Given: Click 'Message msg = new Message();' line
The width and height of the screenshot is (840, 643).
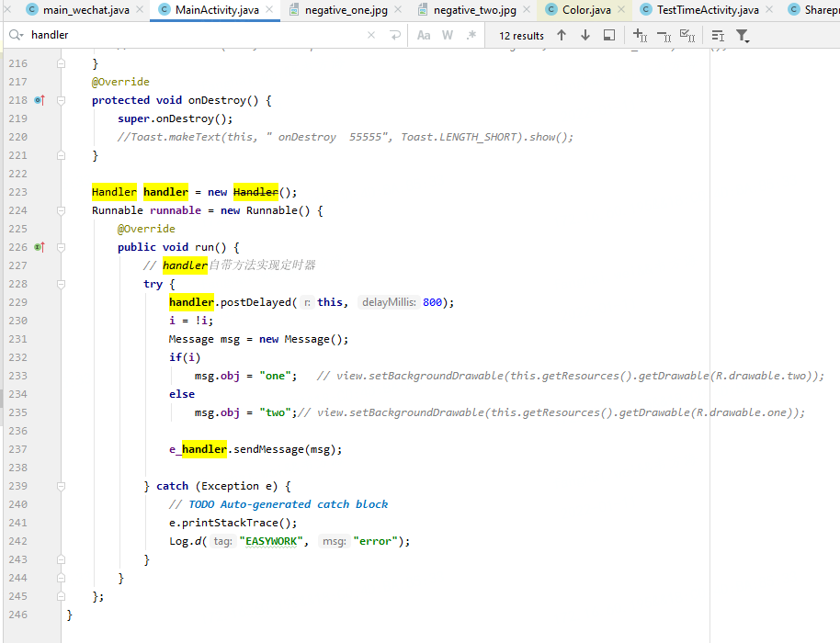Looking at the screenshot, I should click(259, 339).
